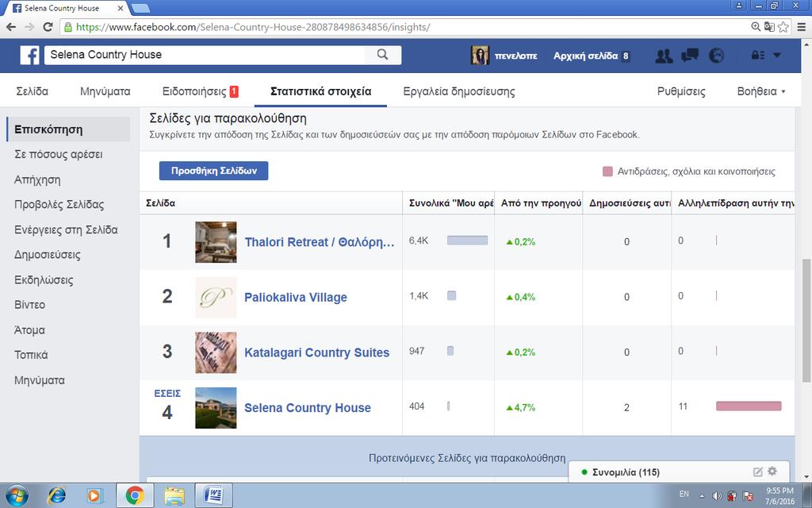The height and width of the screenshot is (508, 812).
Task: Open the Σελίδα tab
Action: coord(32,92)
